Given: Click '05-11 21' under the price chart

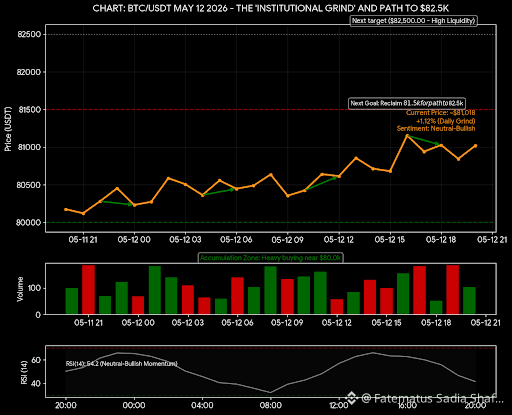Looking at the screenshot, I should click(x=83, y=240).
